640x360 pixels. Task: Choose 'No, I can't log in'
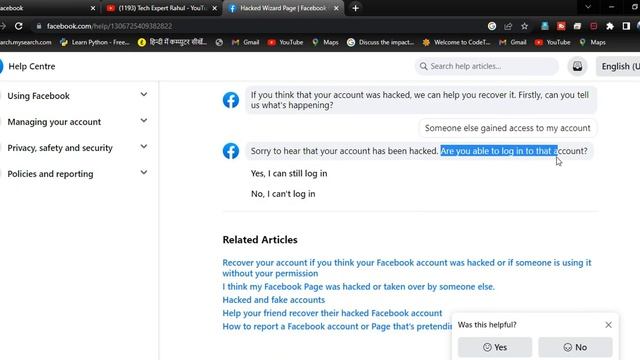click(283, 194)
